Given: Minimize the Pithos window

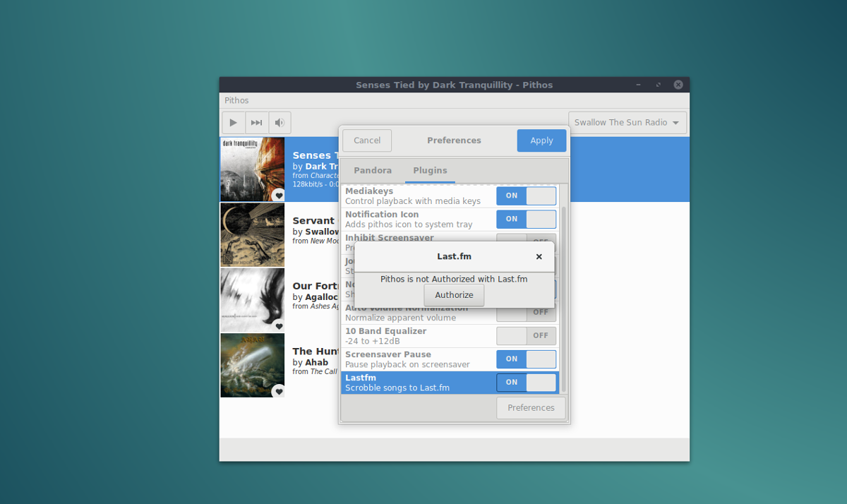Looking at the screenshot, I should (x=638, y=85).
